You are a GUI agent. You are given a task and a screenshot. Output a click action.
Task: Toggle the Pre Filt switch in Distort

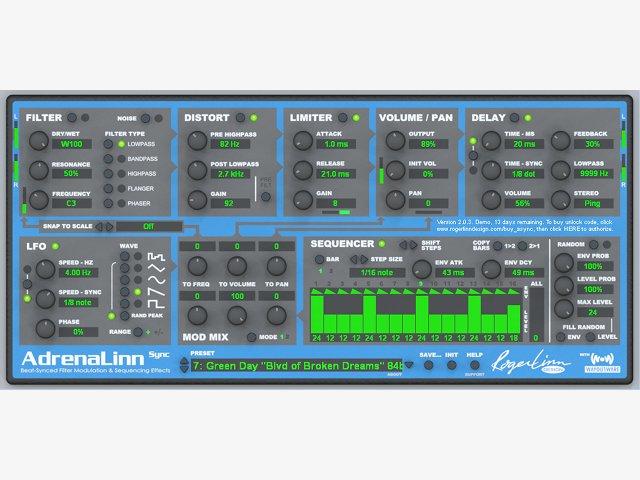pos(265,197)
